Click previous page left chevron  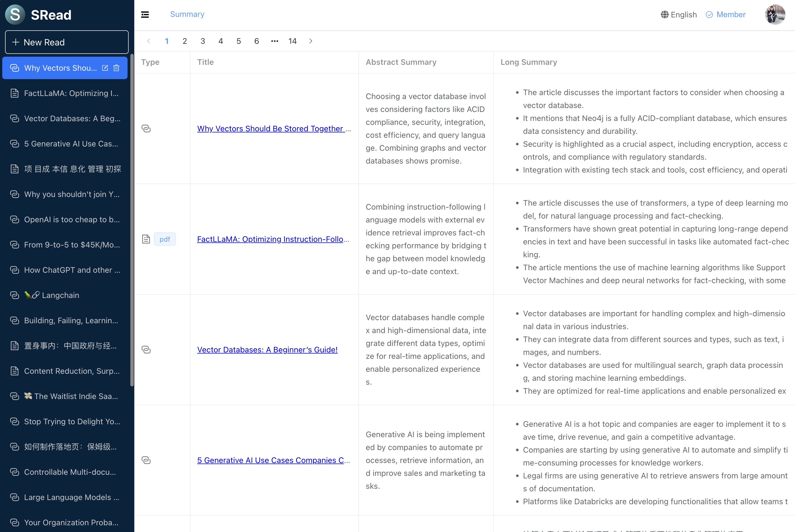pos(149,41)
